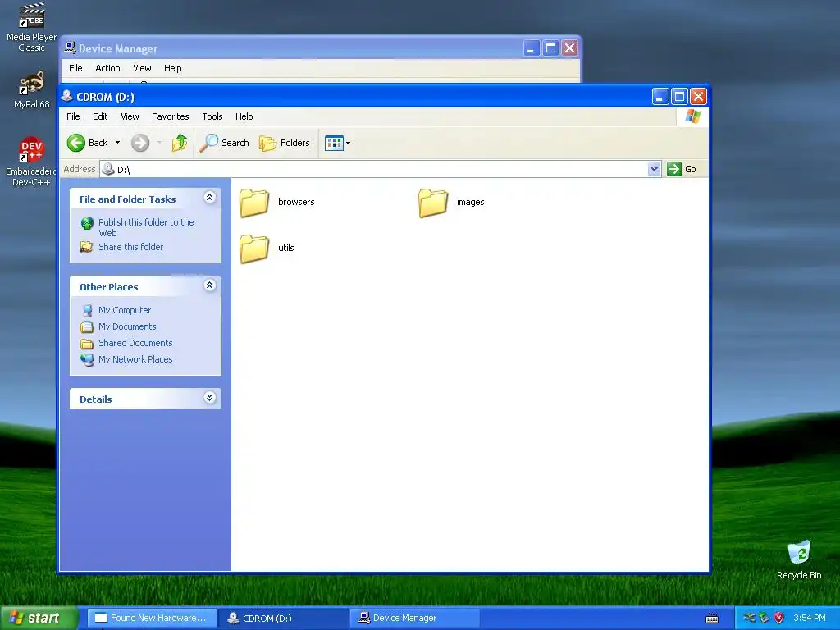Go to My Documents link

click(127, 326)
